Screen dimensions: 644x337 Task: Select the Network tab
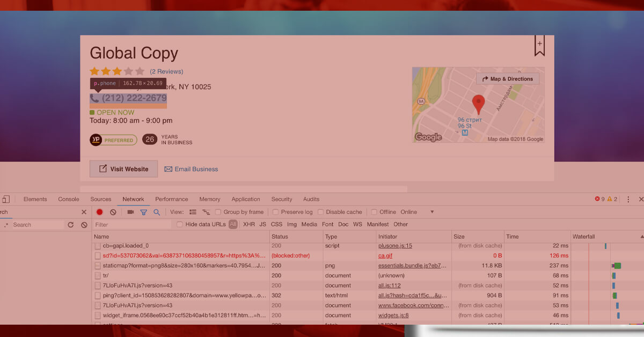tap(133, 199)
